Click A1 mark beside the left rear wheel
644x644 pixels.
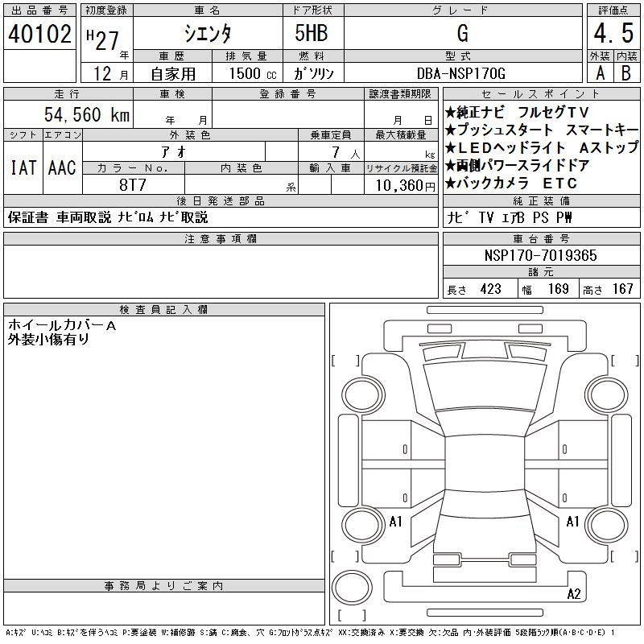[395, 522]
